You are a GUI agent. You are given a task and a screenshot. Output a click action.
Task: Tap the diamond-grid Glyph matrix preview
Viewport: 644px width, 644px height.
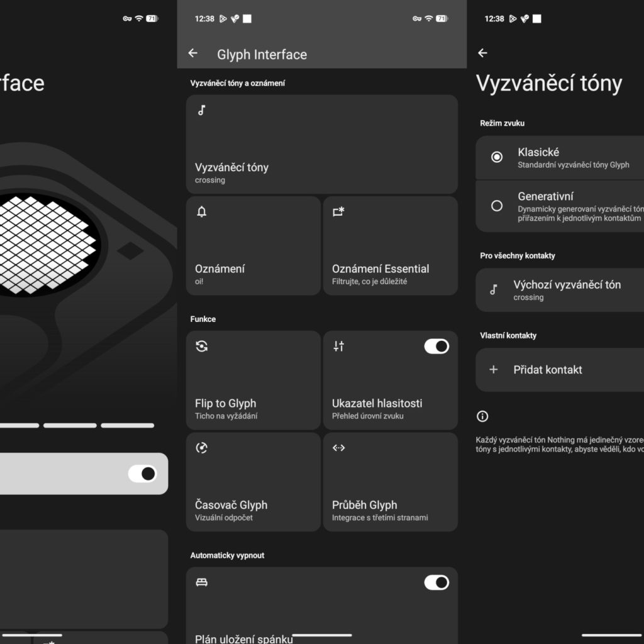47,244
